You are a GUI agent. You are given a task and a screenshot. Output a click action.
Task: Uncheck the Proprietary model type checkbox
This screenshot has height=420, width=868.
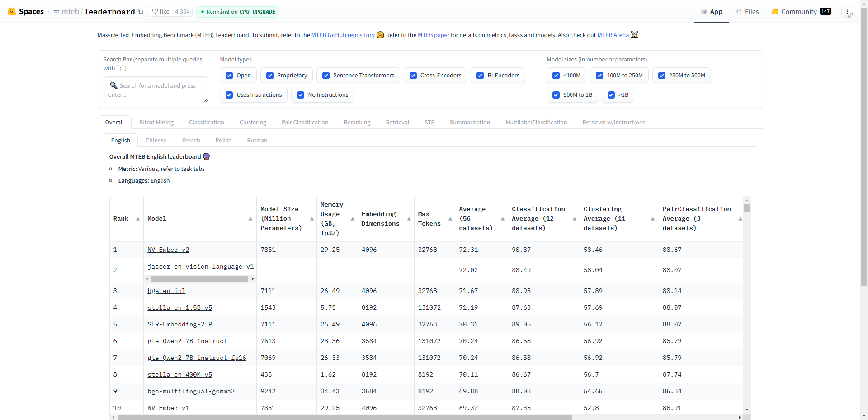[270, 76]
